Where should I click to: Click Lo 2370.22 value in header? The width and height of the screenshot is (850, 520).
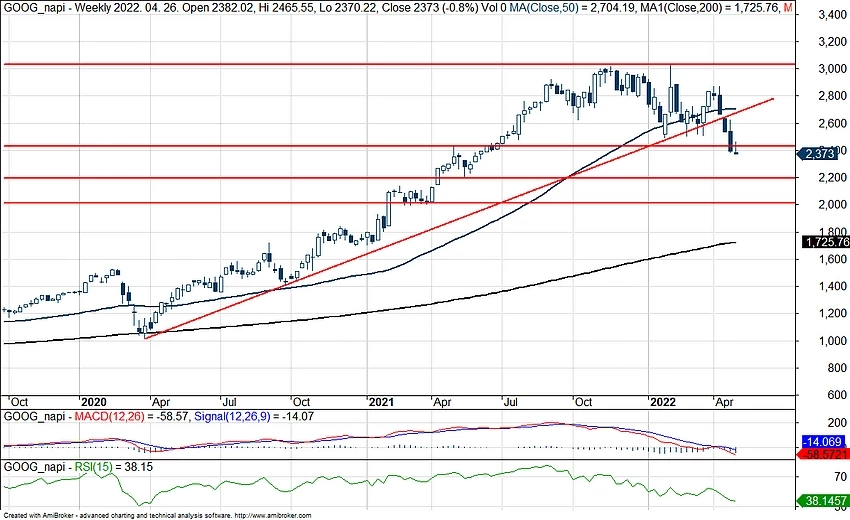coord(351,8)
